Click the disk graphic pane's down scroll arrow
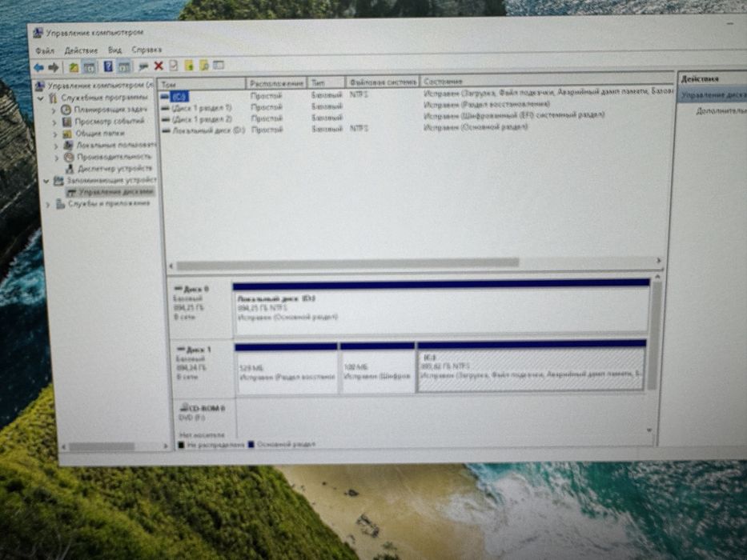747x560 pixels. (x=649, y=431)
